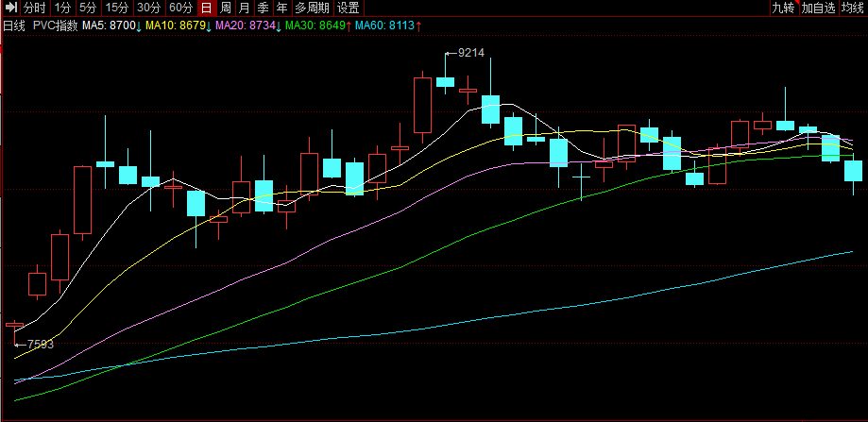
Task: Select the 60分 period tab
Action: click(x=181, y=8)
